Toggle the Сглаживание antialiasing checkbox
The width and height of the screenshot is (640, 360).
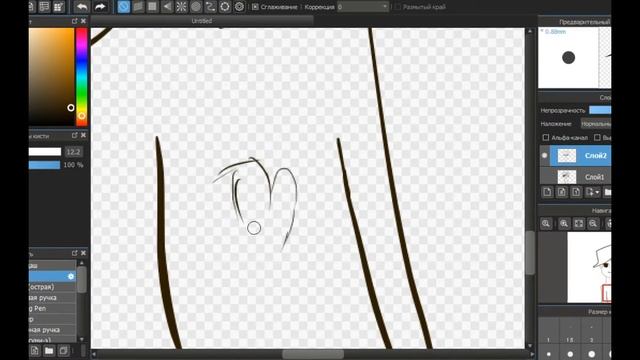pos(255,7)
